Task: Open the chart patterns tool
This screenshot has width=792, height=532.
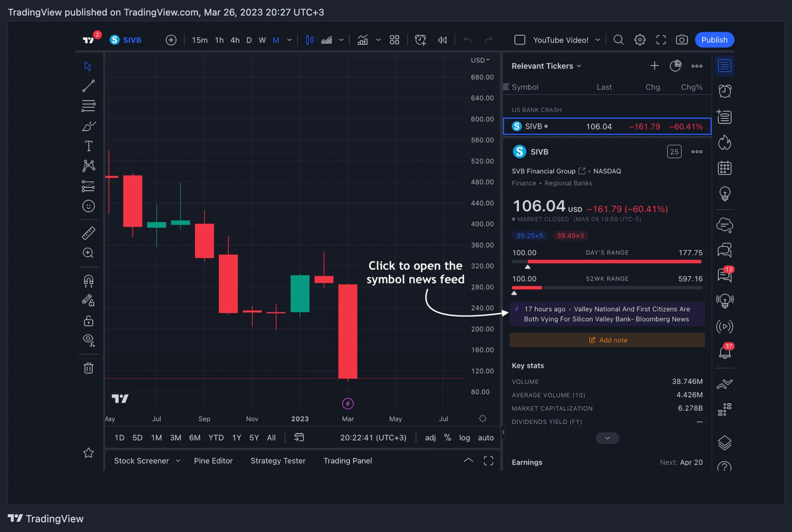Action: [x=89, y=166]
